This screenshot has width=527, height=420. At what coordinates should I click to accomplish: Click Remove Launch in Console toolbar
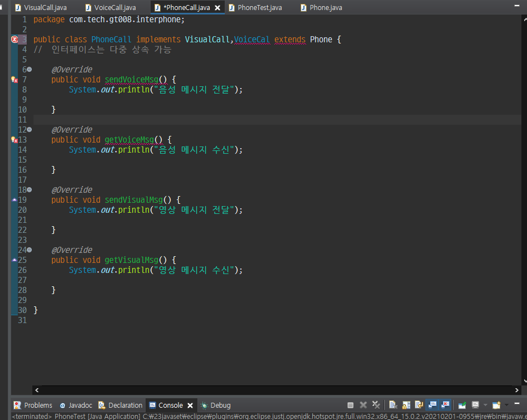click(x=363, y=405)
